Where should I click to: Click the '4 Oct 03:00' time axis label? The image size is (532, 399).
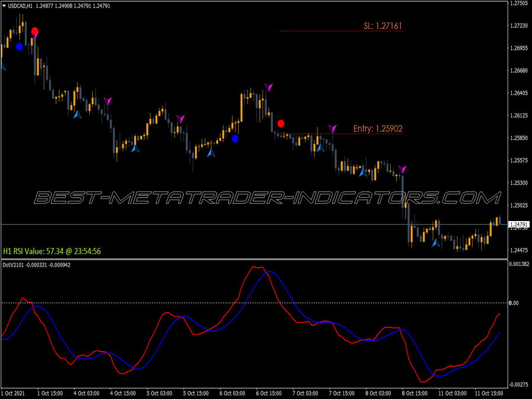pyautogui.click(x=86, y=394)
